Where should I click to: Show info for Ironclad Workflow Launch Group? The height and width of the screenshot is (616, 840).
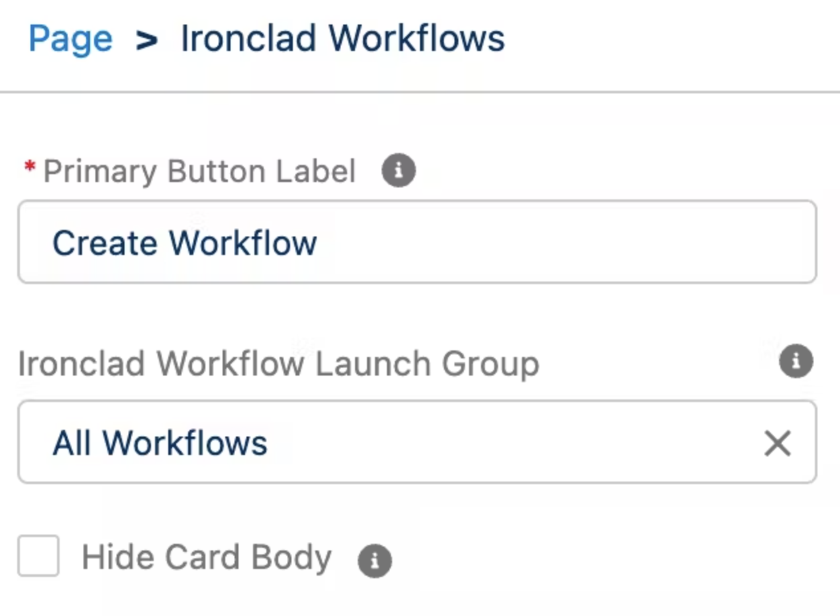[796, 362]
